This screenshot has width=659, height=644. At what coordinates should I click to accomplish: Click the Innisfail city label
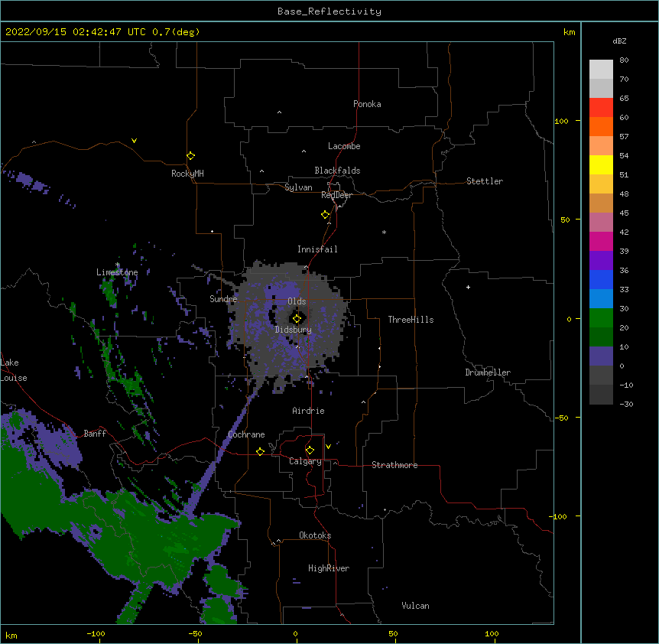(x=317, y=249)
